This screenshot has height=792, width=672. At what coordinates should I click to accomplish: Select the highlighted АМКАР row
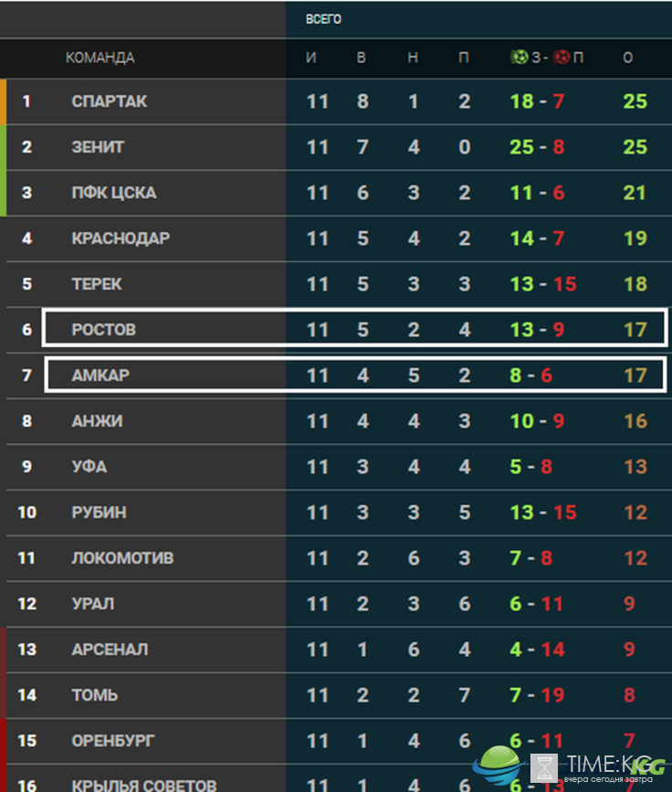(355, 375)
